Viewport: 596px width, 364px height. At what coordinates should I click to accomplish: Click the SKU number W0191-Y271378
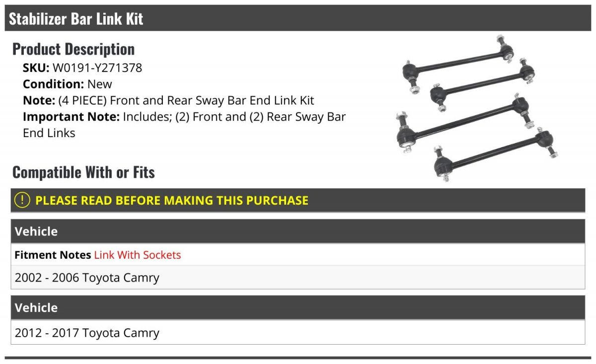coord(97,68)
